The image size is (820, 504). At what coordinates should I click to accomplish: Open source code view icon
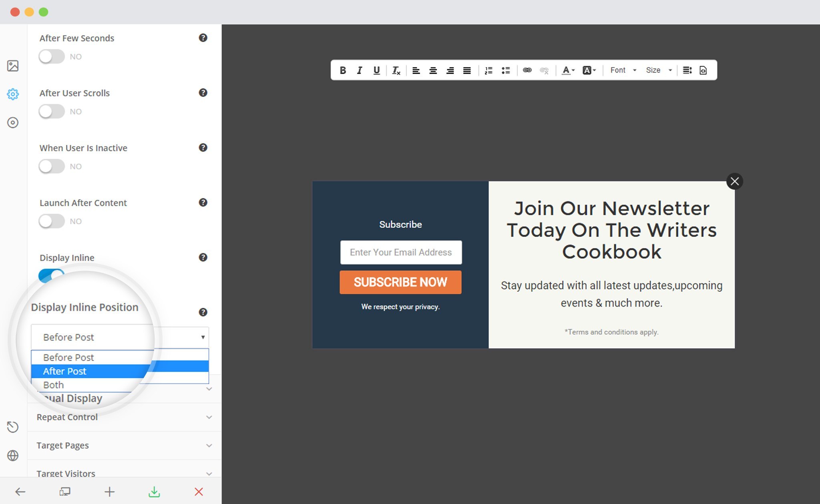(703, 70)
